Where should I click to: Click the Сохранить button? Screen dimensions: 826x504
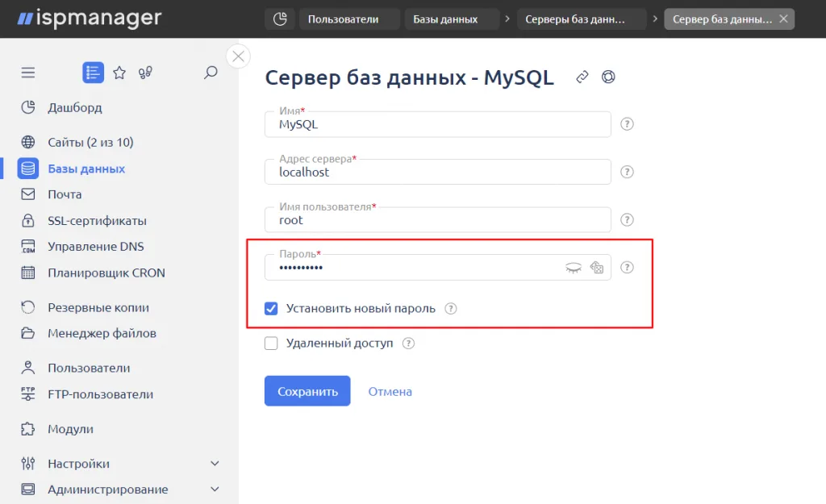(x=307, y=391)
